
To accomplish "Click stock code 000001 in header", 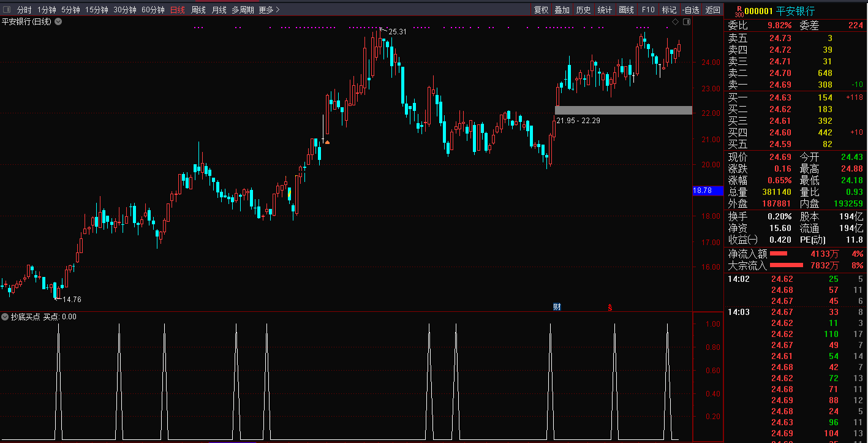I will 758,11.
